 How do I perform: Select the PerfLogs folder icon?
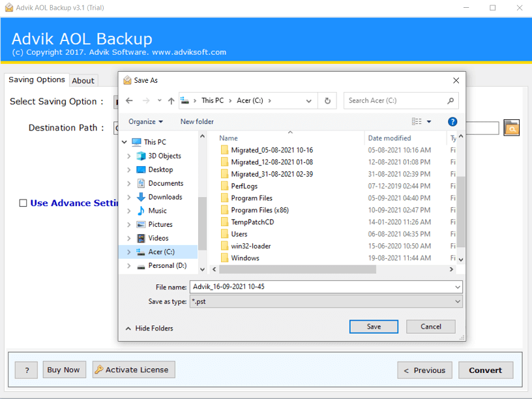[225, 186]
